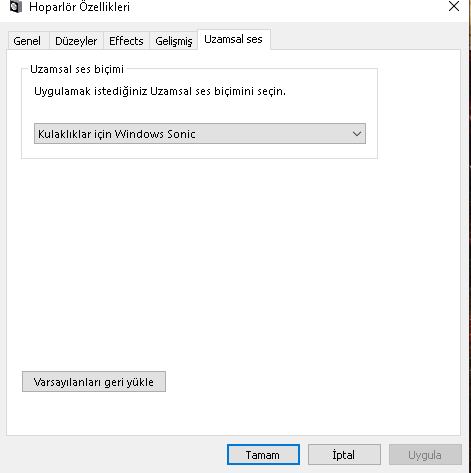Confirm with the Tamam button
The height and width of the screenshot is (473, 471).
click(x=263, y=454)
